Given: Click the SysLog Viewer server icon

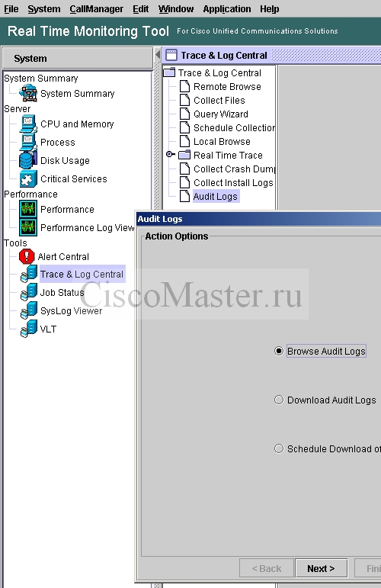Looking at the screenshot, I should 29,310.
